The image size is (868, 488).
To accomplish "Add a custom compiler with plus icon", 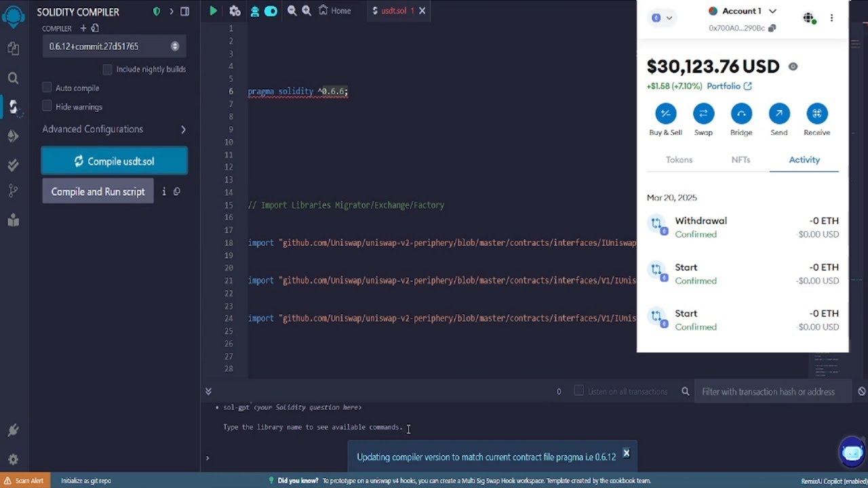I will tap(83, 28).
